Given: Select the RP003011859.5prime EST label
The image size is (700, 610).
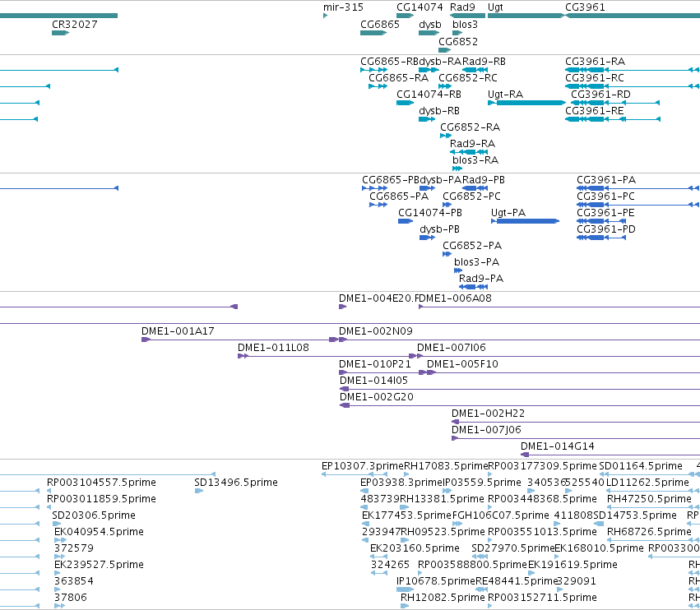Looking at the screenshot, I should [101, 499].
